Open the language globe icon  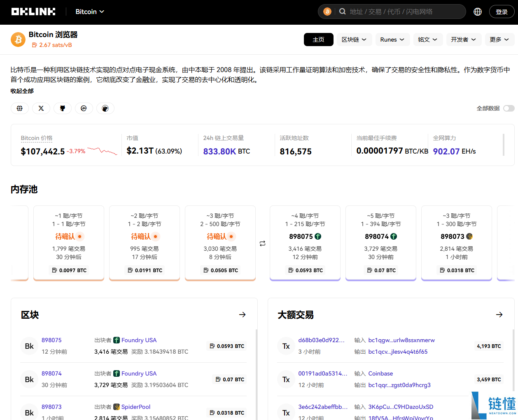click(478, 12)
